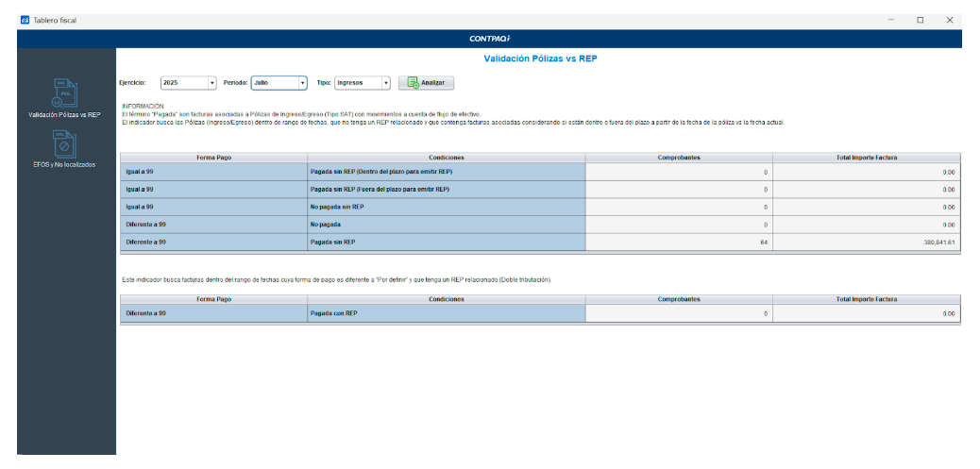Select the EFOS y No localizados label
This screenshot has height=469, width=980.
(64, 165)
